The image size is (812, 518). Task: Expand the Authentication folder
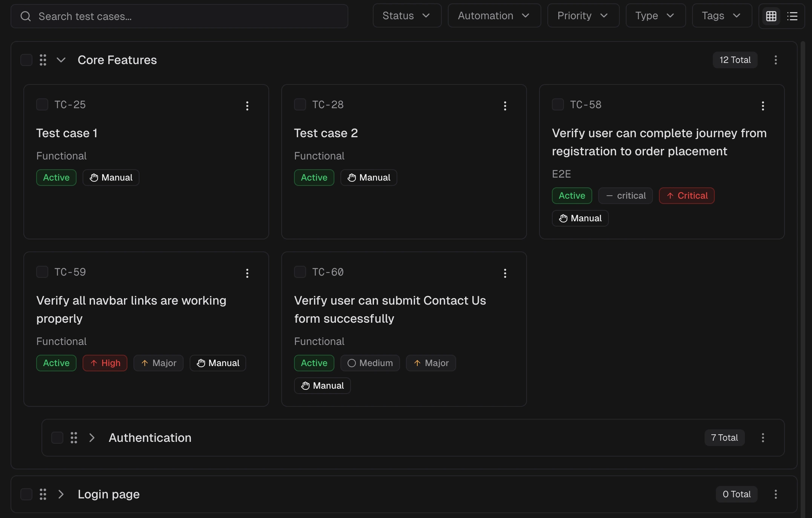(x=92, y=438)
